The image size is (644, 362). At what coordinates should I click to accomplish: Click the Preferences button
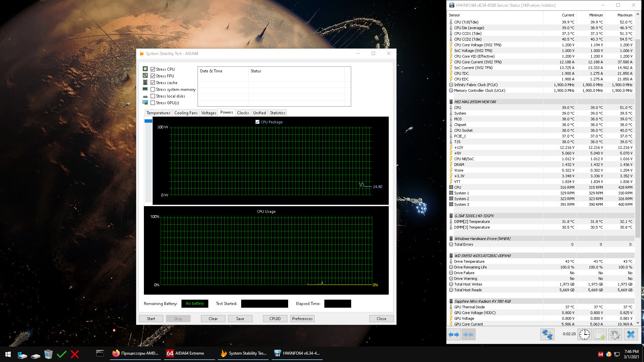click(x=302, y=319)
